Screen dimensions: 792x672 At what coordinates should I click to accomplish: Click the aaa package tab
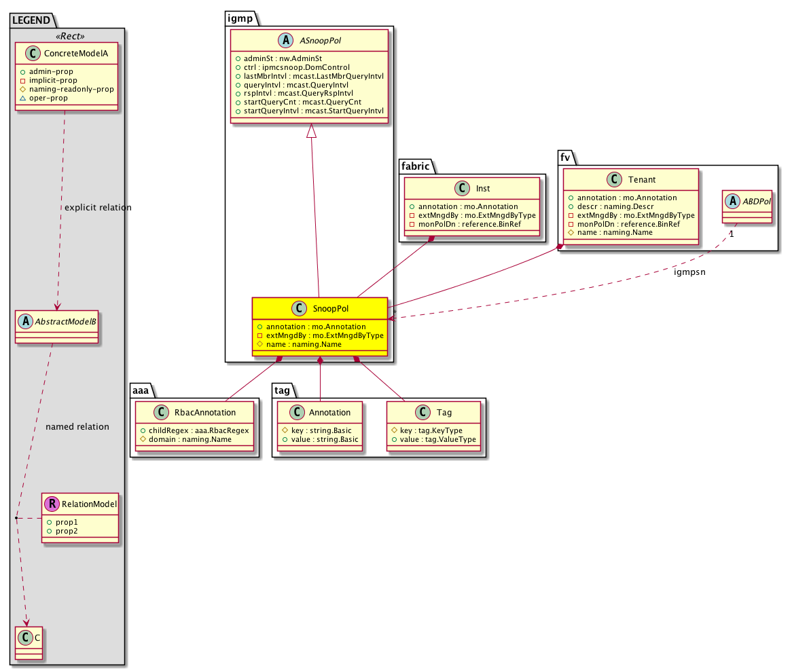[143, 390]
